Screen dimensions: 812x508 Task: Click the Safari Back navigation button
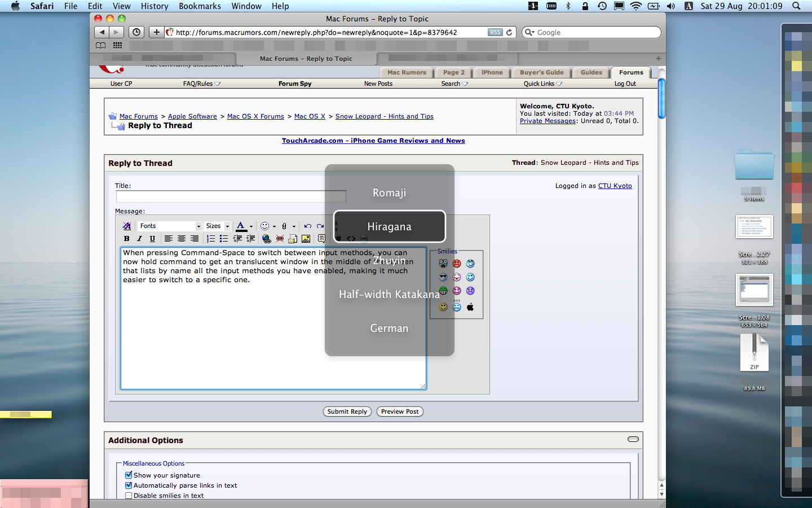pos(101,32)
